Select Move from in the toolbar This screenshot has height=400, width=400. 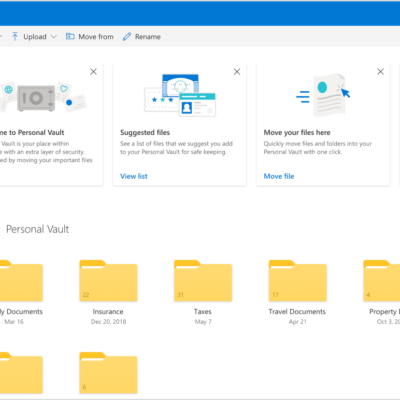[90, 37]
